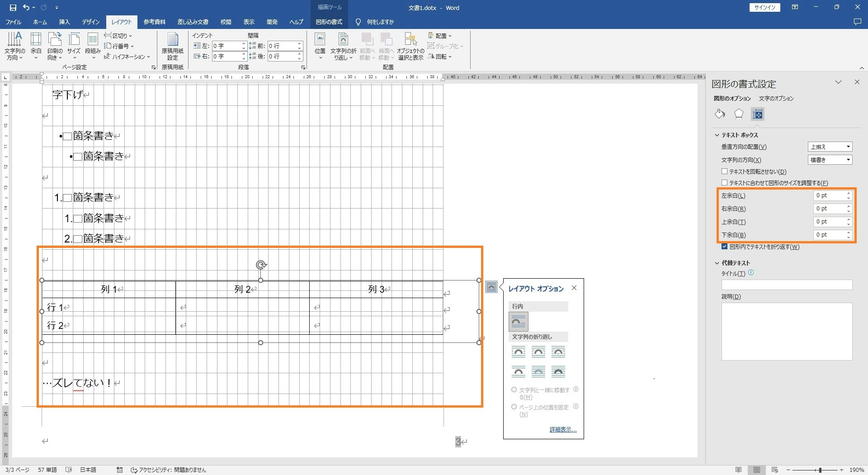Viewport: 868px width, 475px height.
Task: Choose the inline (行内) layout option
Action: (x=519, y=322)
